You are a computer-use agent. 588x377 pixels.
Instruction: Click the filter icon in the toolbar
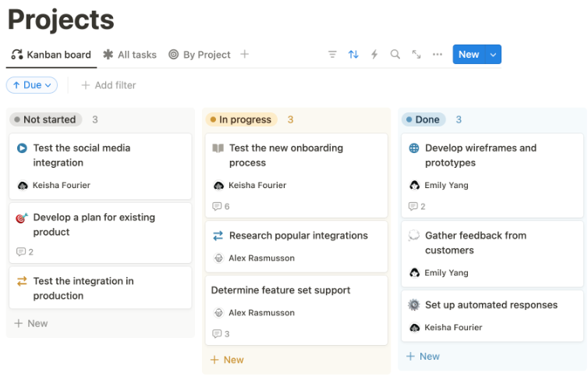click(x=332, y=55)
